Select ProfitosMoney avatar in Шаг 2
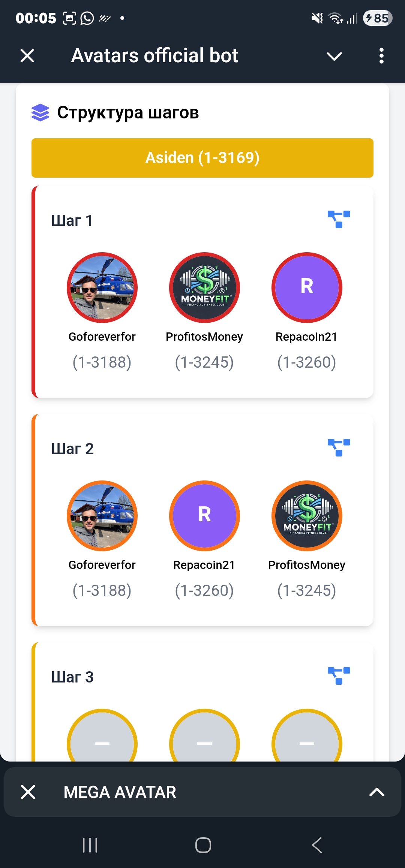Screen dimensions: 405x868 coord(307,516)
